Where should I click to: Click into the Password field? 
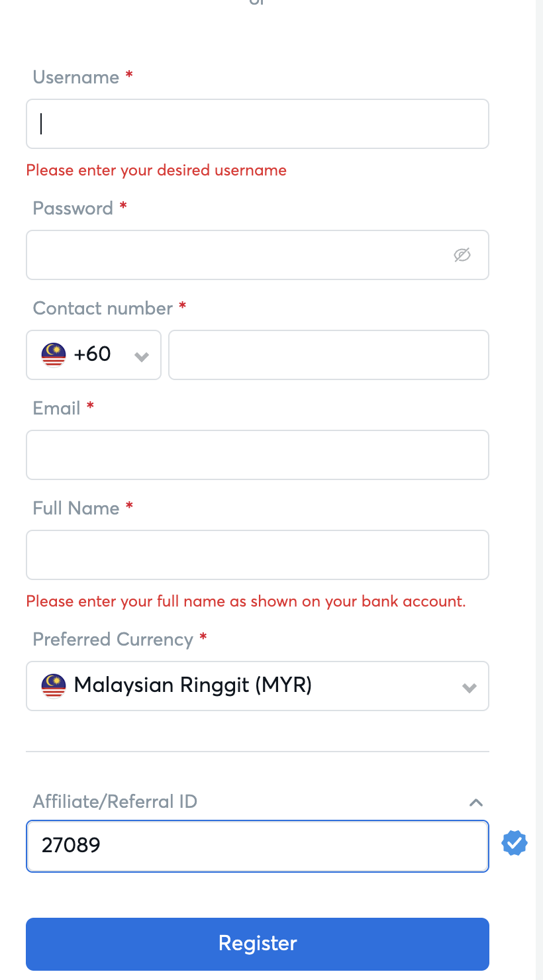pos(238,255)
